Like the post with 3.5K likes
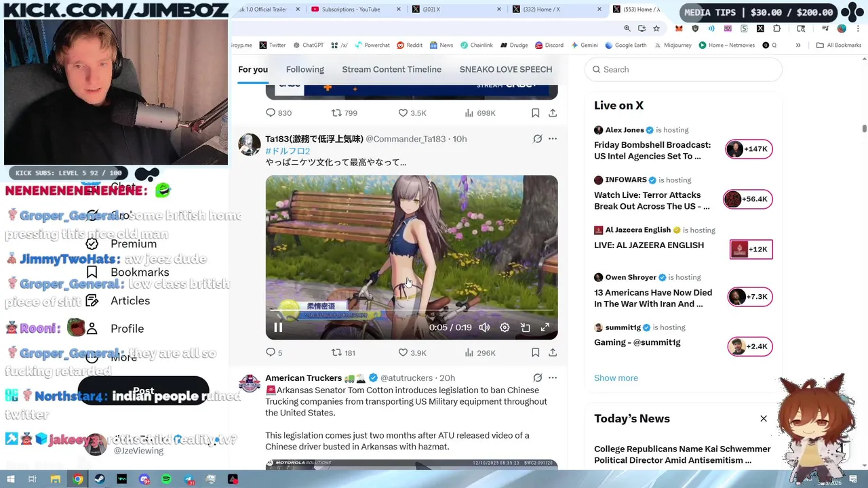Image resolution: width=868 pixels, height=488 pixels. pyautogui.click(x=412, y=113)
